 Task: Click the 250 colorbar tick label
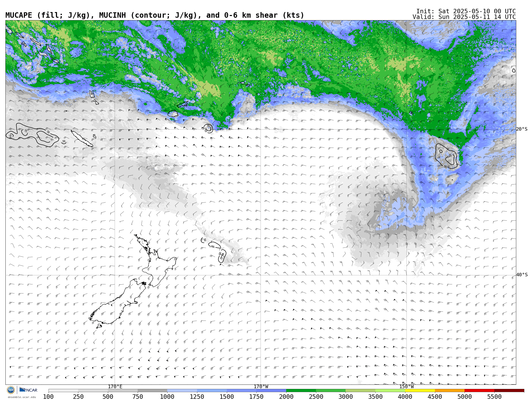point(78,397)
